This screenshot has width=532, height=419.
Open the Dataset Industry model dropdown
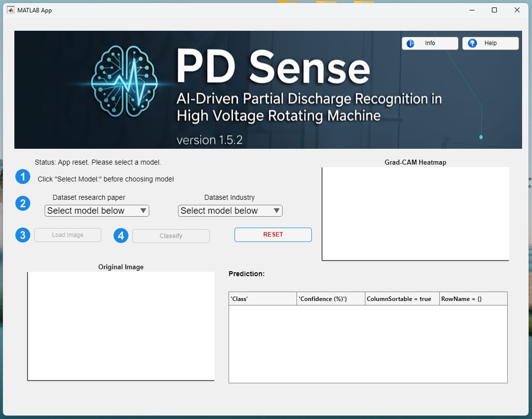tap(230, 211)
